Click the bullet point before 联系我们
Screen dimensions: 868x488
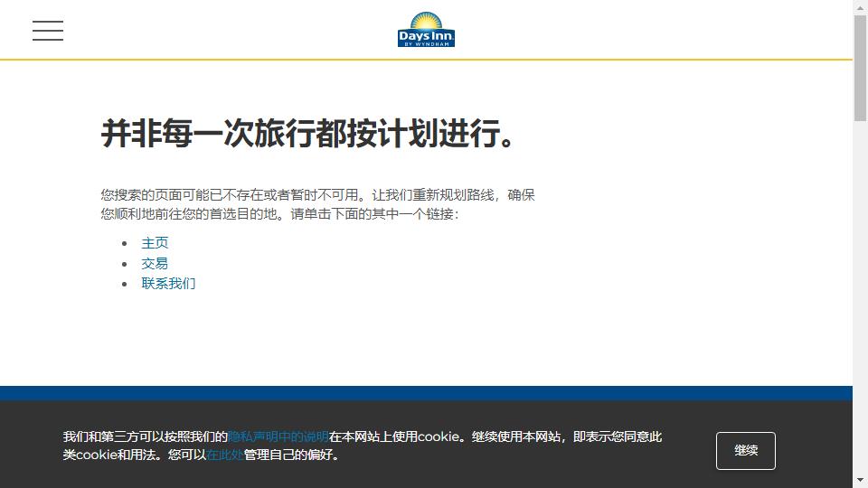click(x=126, y=284)
